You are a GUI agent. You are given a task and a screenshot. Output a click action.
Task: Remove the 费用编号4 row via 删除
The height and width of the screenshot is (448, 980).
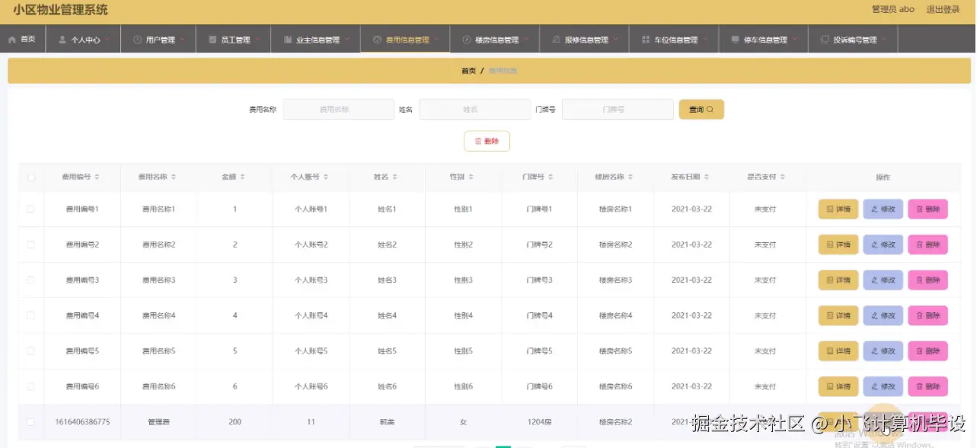(x=927, y=315)
